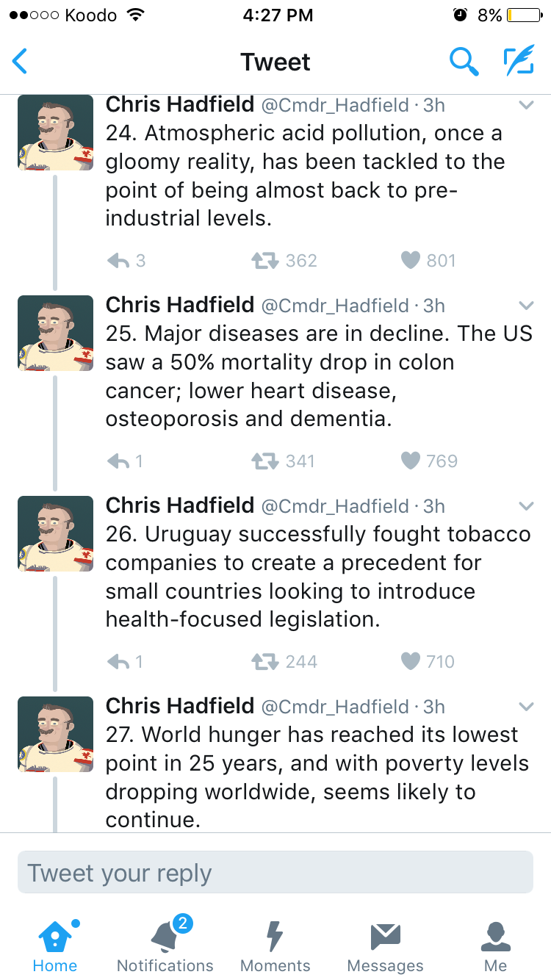Go to the Messages tab
The height and width of the screenshot is (980, 551).
point(385,946)
